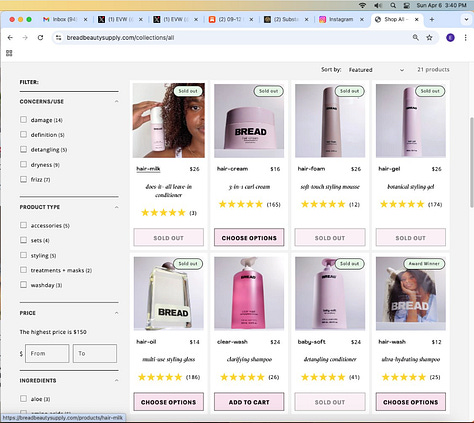
Task: Click Choose Options for hair-wash
Action: coord(410,402)
